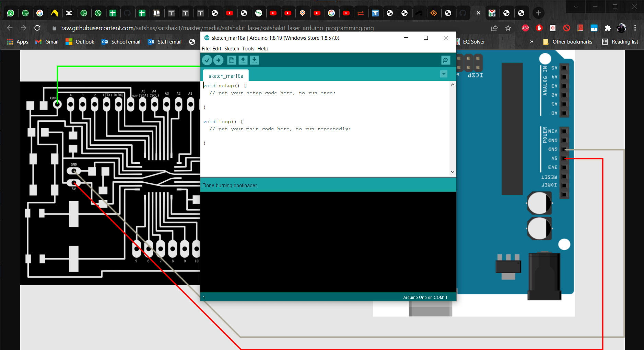Close the active Chrome tab with X
644x350 pixels.
pos(478,13)
